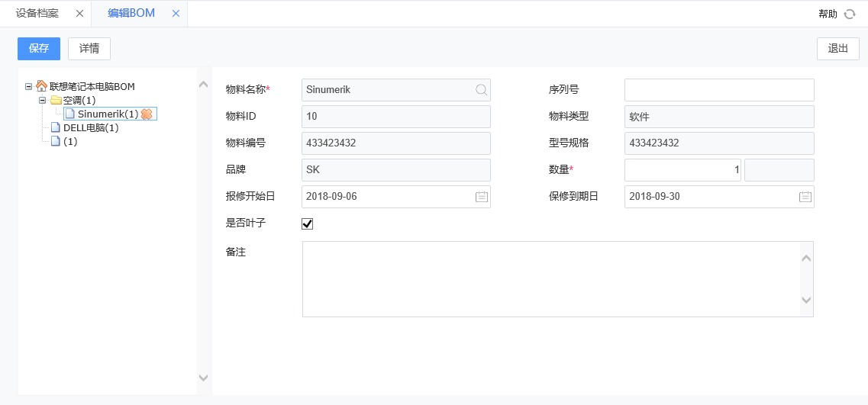Click the orange delete icon beside Sinumerik
Image resolution: width=868 pixels, height=405 pixels.
pyautogui.click(x=147, y=114)
